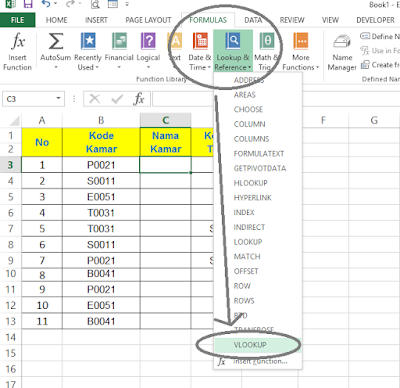Select the row 14 header

(11, 337)
